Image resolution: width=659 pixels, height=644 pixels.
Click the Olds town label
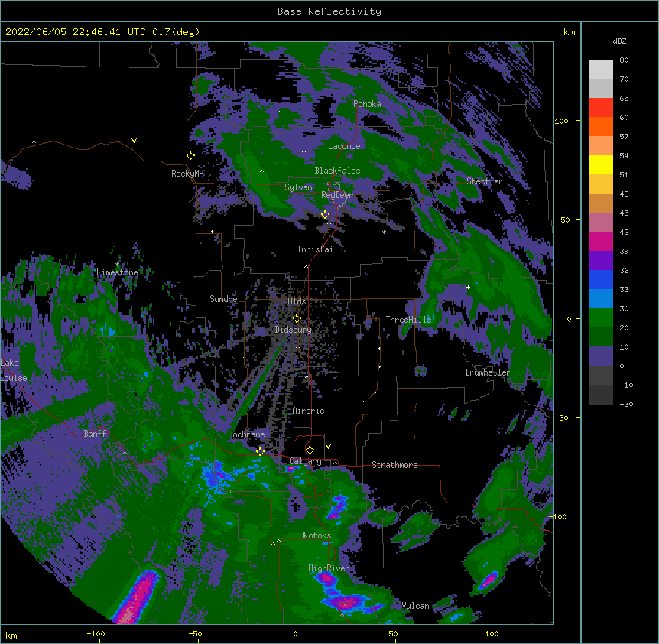tap(297, 301)
